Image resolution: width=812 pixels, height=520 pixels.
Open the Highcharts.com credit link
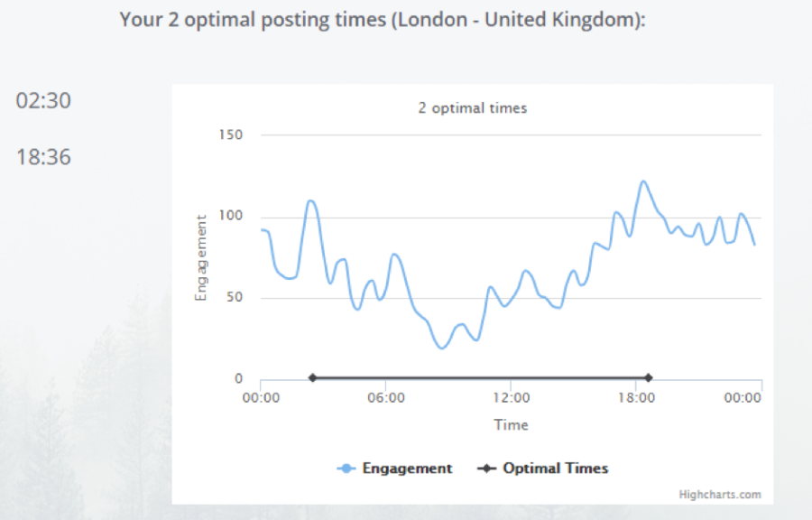[720, 494]
